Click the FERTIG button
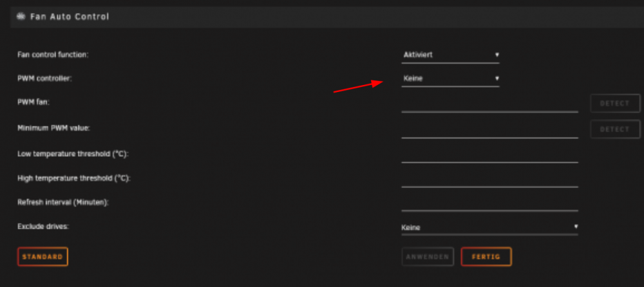 [x=486, y=257]
